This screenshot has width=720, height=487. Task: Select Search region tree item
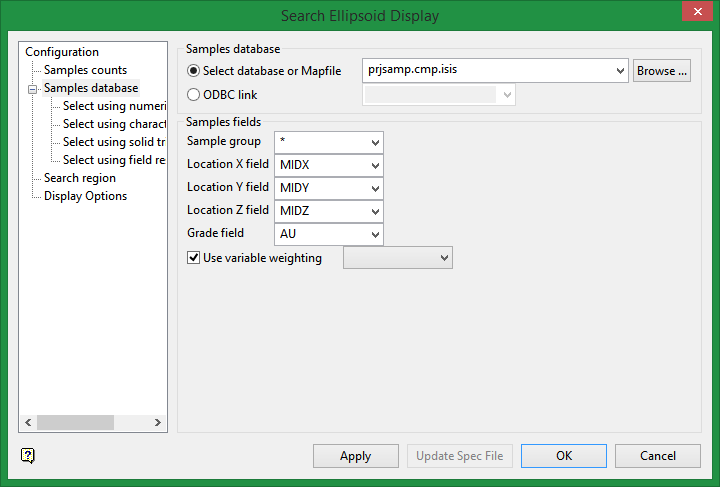click(x=80, y=178)
